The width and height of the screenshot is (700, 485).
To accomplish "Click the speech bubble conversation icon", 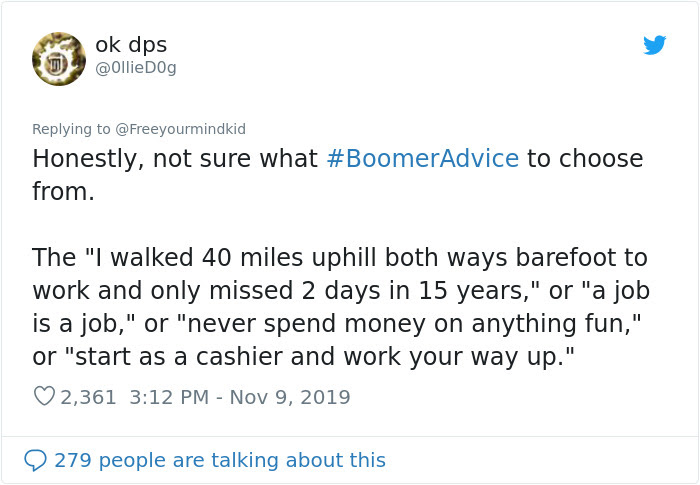I will (35, 460).
